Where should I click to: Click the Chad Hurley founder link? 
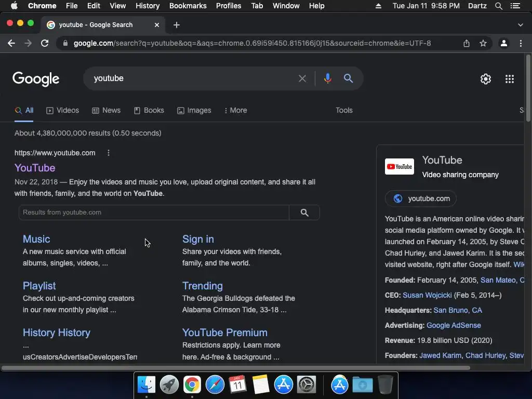486,355
